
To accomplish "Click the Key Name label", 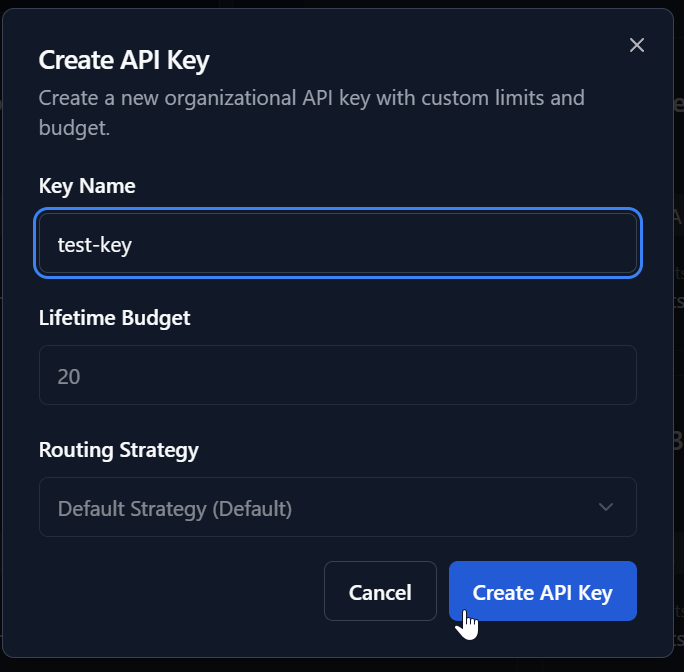I will click(x=87, y=186).
